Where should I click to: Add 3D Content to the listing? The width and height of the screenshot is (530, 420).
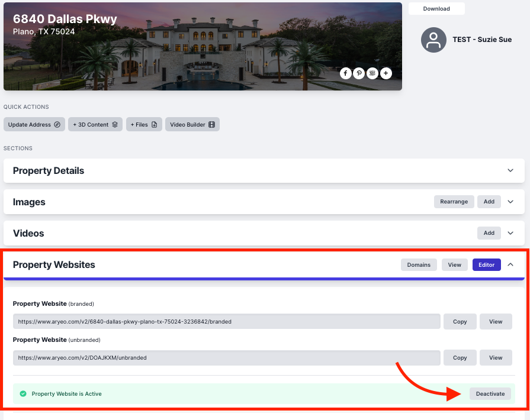(x=95, y=125)
